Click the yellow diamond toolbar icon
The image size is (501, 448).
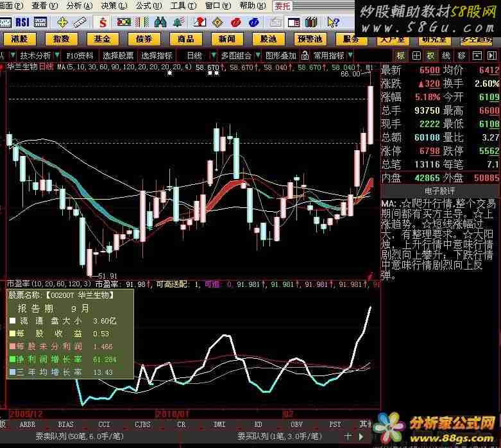(x=217, y=22)
